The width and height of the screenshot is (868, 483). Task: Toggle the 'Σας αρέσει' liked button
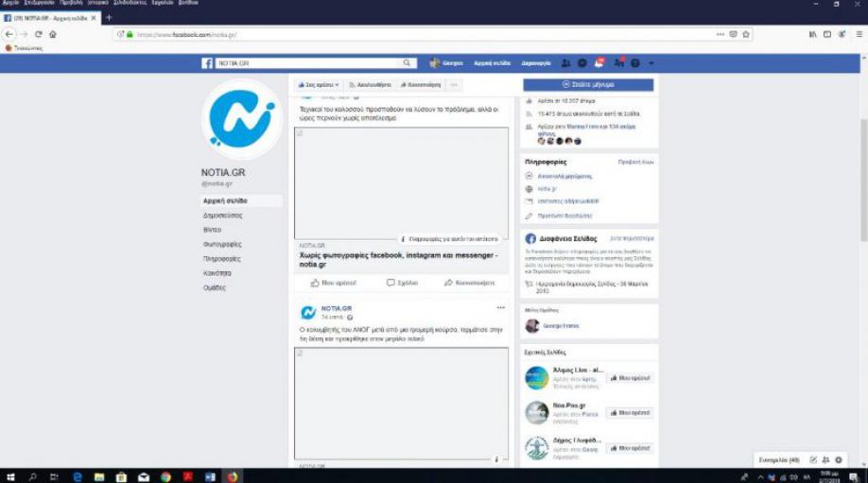pyautogui.click(x=319, y=85)
